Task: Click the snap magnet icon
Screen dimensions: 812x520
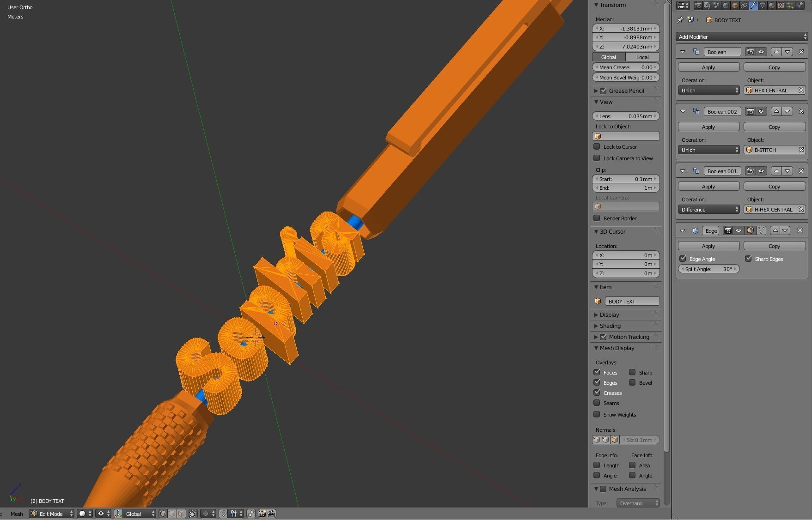Action: pos(223,514)
